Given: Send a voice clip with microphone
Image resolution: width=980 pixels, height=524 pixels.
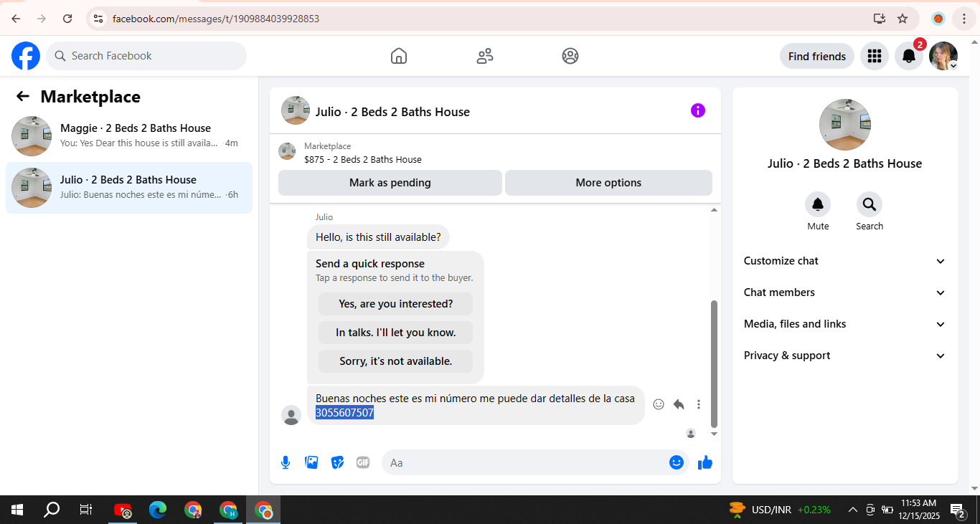Looking at the screenshot, I should tap(286, 462).
